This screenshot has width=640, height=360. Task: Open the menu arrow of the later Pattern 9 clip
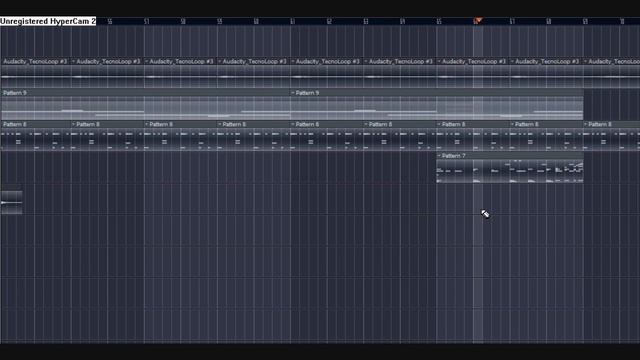[293, 93]
